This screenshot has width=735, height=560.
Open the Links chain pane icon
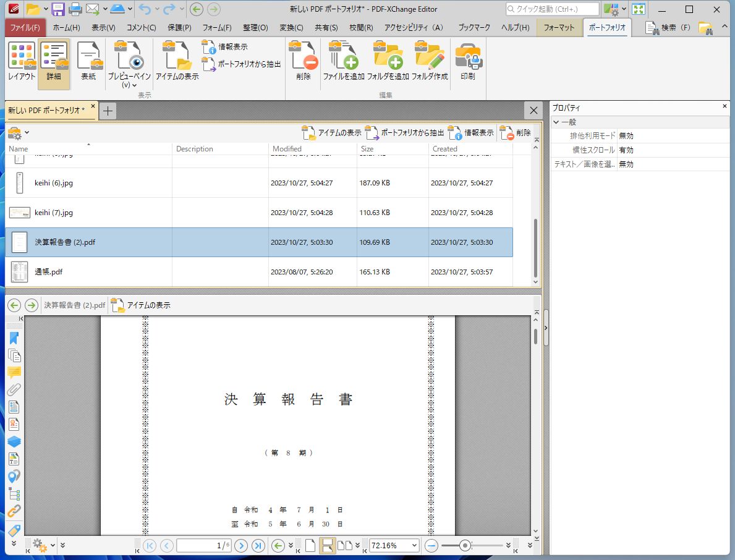coord(14,511)
